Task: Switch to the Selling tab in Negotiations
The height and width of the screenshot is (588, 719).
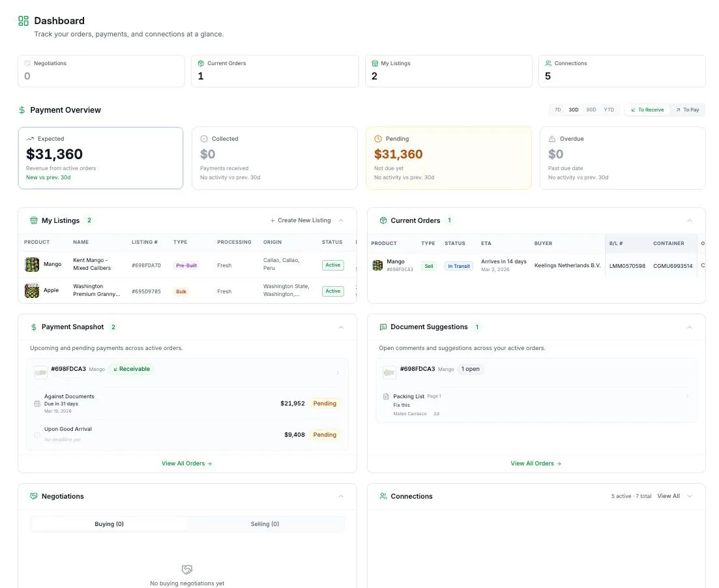Action: [265, 523]
